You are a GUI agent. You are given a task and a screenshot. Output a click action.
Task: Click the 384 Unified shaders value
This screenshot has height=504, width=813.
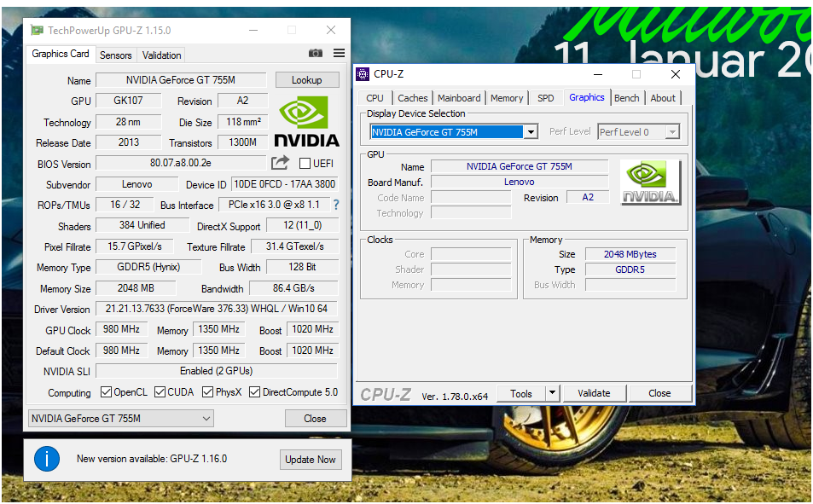[x=142, y=225]
